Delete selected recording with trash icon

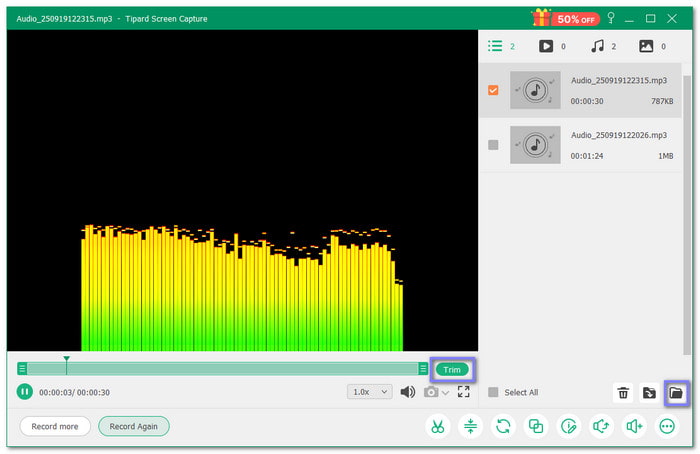point(623,393)
